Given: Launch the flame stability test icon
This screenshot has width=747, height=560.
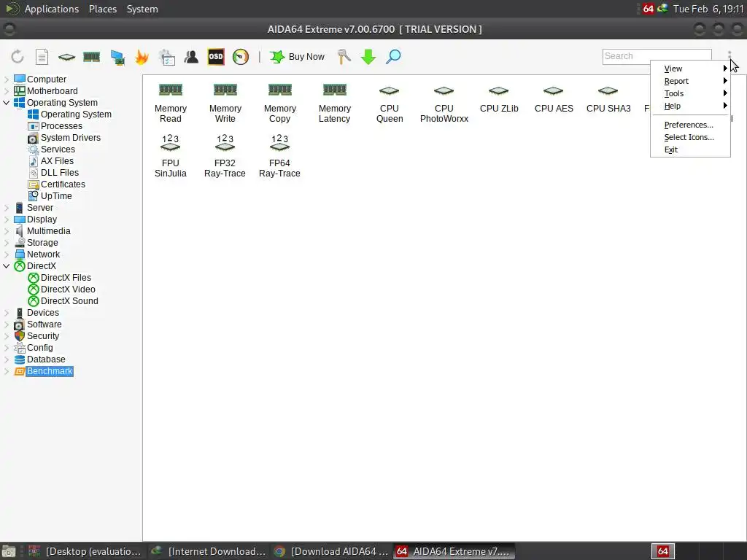Looking at the screenshot, I should [142, 57].
